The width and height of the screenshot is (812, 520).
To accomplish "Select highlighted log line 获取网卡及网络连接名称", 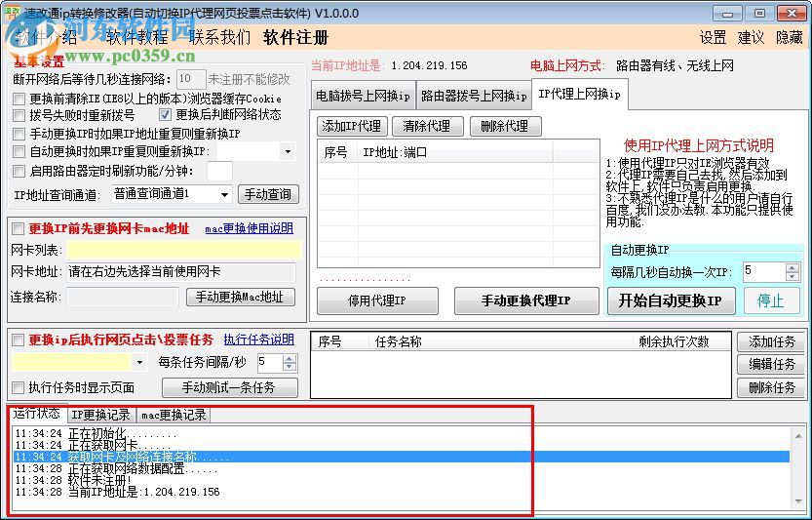I will point(402,457).
